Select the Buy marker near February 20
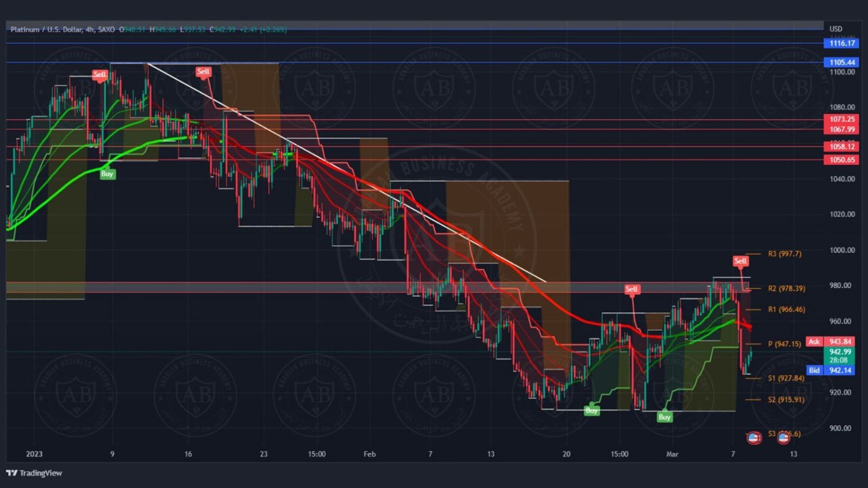The height and width of the screenshot is (488, 868). (x=591, y=411)
